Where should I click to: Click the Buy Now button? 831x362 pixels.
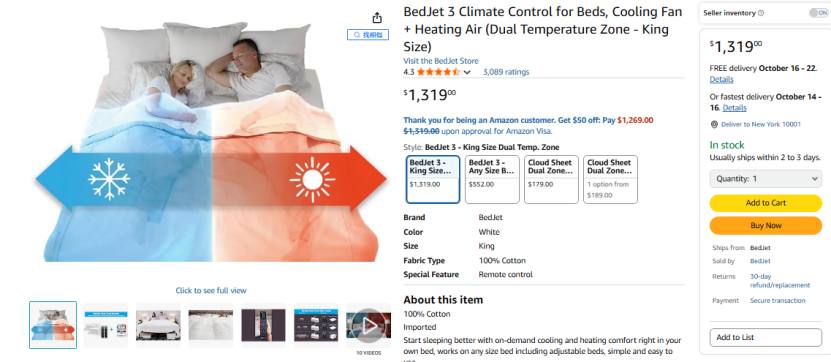tap(765, 225)
